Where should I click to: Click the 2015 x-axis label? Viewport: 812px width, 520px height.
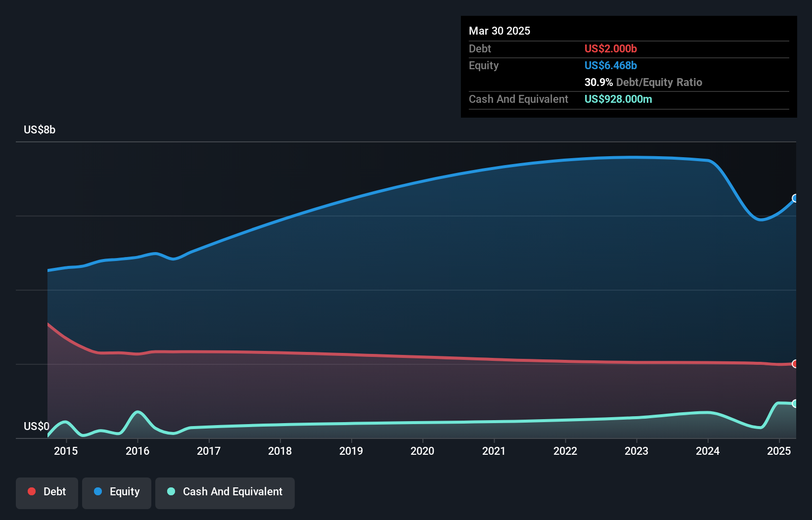[66, 451]
